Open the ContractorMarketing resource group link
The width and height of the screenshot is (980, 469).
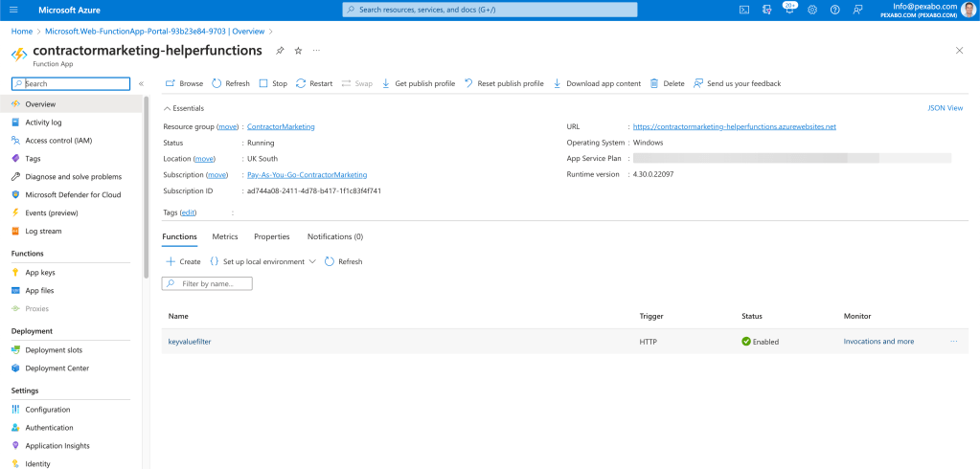pos(281,126)
